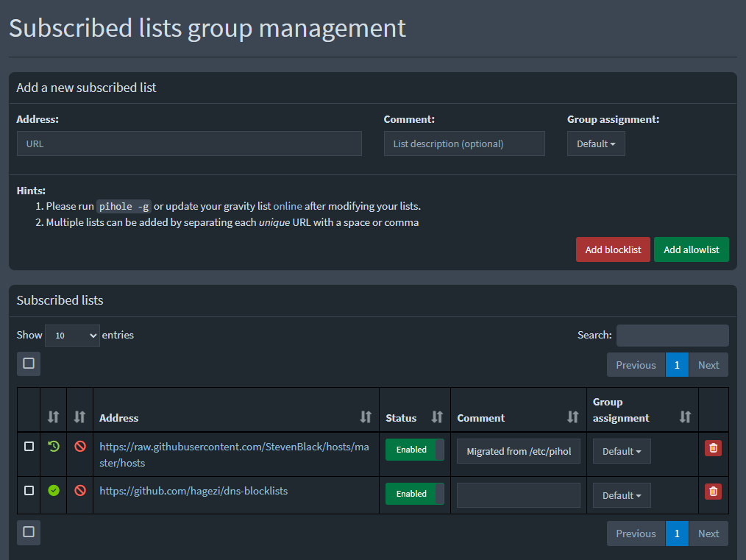Toggle the Enabled switch for hagezi list

(x=415, y=494)
